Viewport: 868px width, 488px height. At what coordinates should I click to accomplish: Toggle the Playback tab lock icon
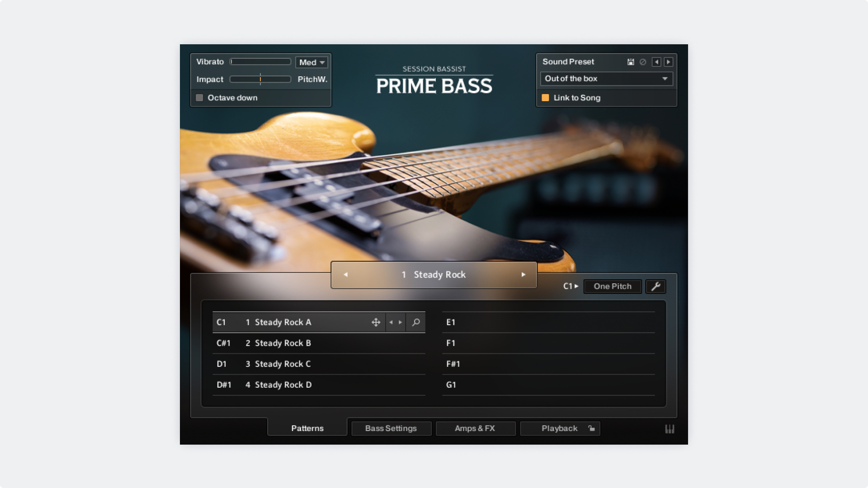click(x=591, y=428)
